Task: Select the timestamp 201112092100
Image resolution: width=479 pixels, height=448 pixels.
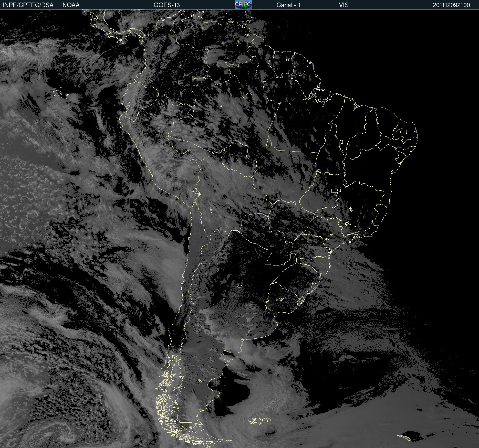Action: [451, 5]
